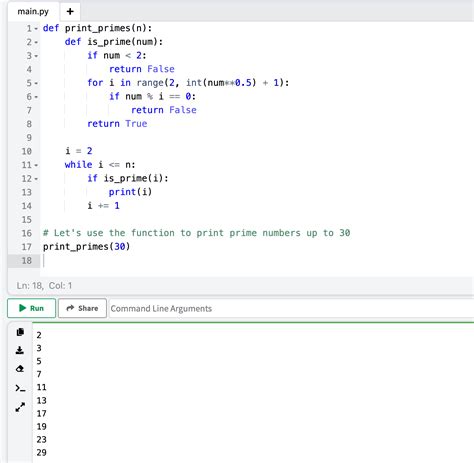Click 'return True' on line 8
This screenshot has width=474, height=463.
point(117,124)
